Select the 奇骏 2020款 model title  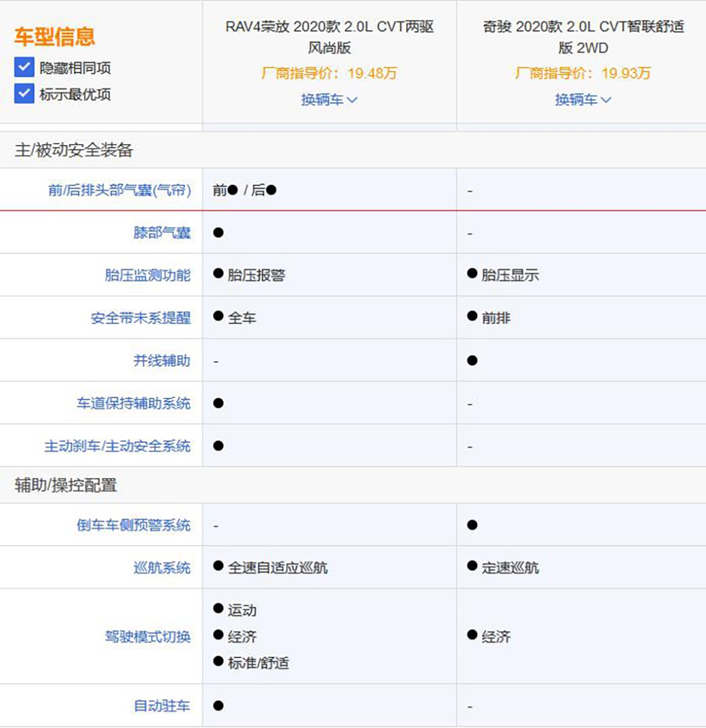pos(583,37)
